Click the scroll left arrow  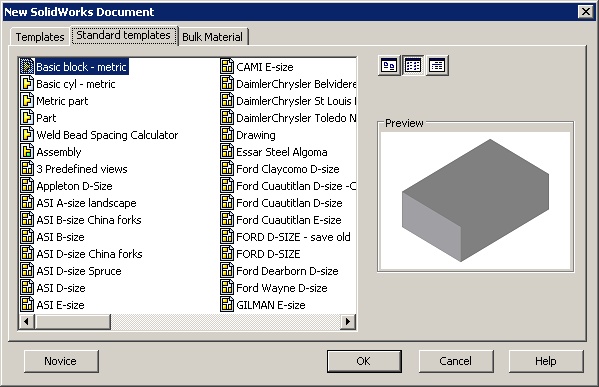click(x=26, y=321)
